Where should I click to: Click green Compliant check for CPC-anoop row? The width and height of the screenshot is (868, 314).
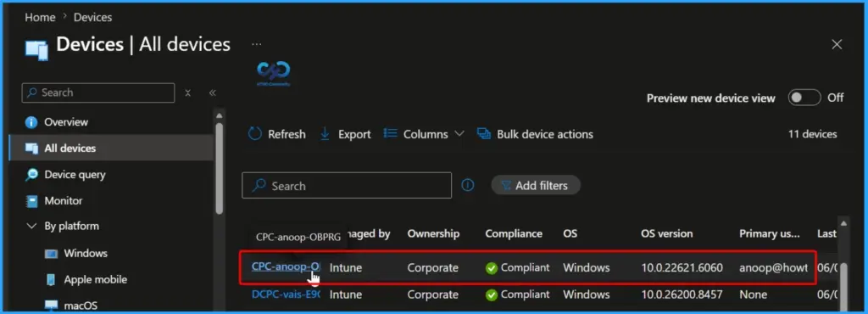click(491, 268)
